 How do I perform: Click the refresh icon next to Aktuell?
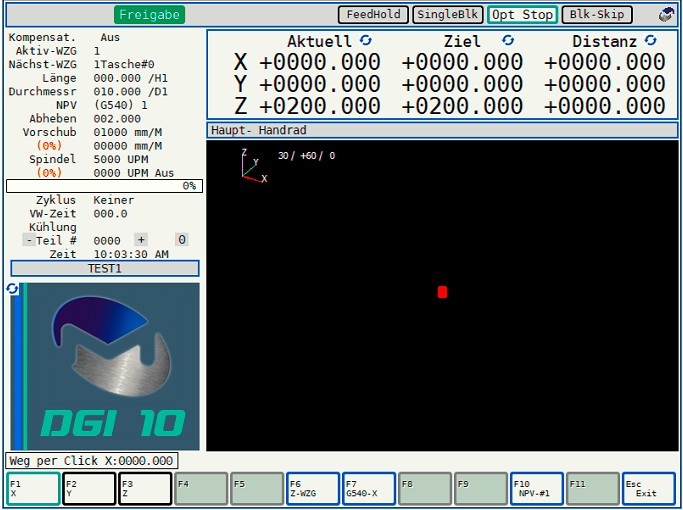pyautogui.click(x=366, y=41)
